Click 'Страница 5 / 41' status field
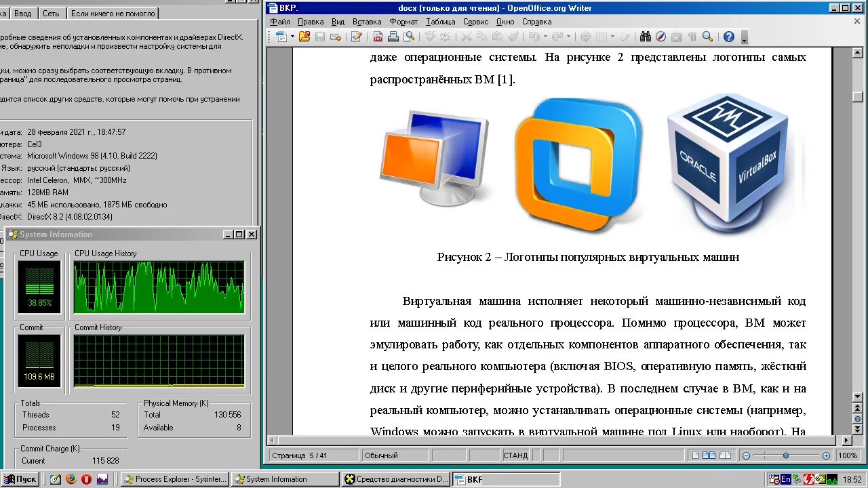868x488 pixels. coord(313,455)
